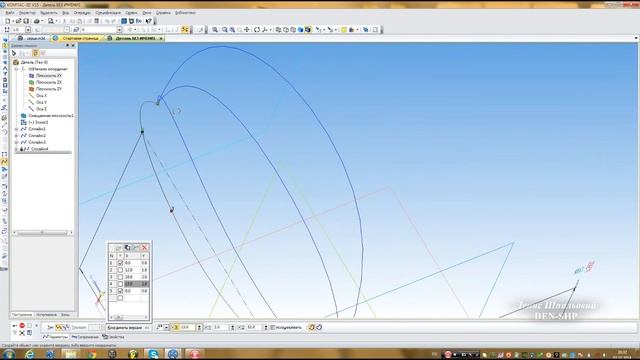Click the orientation axes dropdown icon
This screenshot has height=360, width=640.
[270, 30]
